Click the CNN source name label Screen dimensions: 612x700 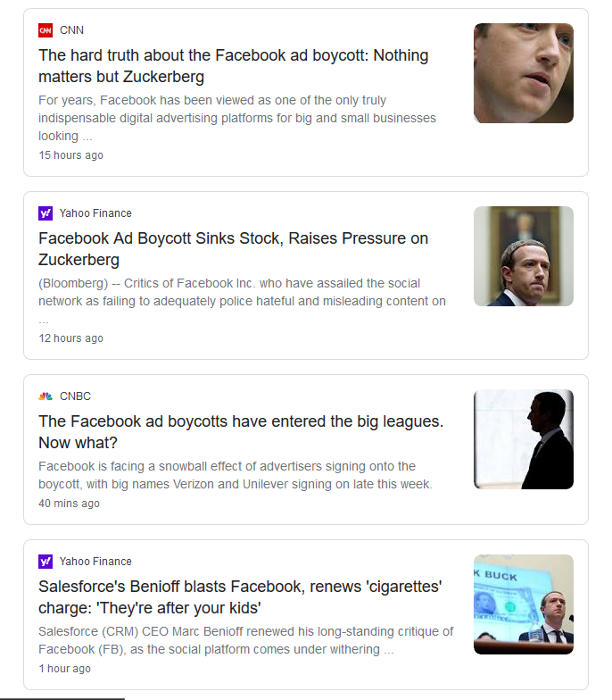coord(72,30)
